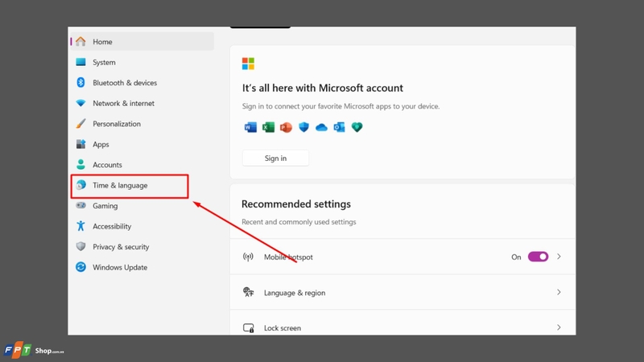Click the Recommended settings heading
The image size is (644, 362).
click(x=296, y=204)
